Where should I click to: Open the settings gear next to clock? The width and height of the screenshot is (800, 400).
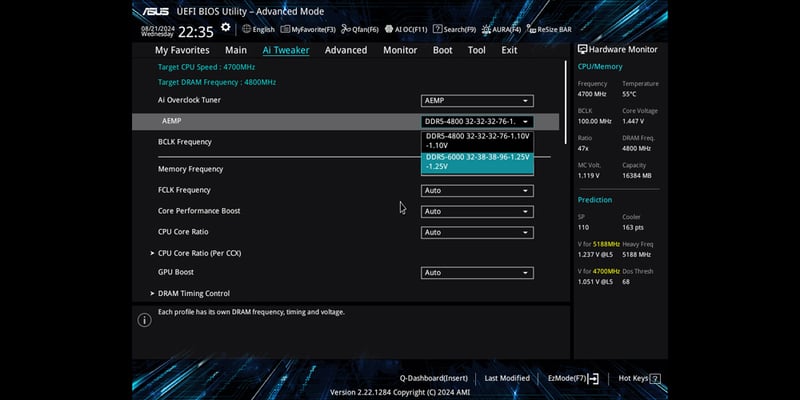coord(226,27)
